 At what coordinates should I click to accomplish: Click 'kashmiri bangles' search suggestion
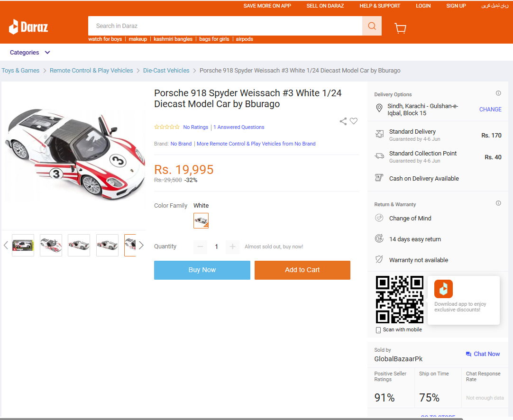pos(173,39)
